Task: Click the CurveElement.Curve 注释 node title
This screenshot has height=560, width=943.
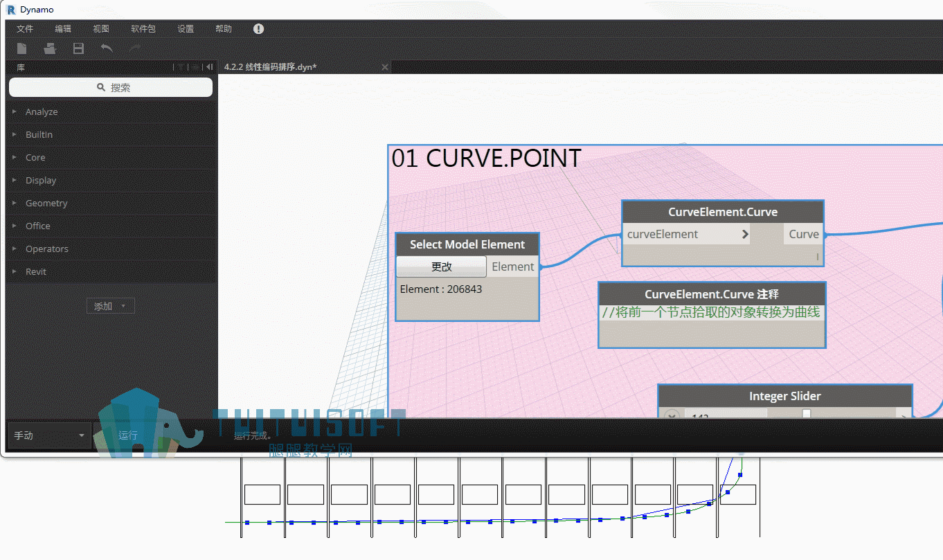Action: click(x=712, y=294)
